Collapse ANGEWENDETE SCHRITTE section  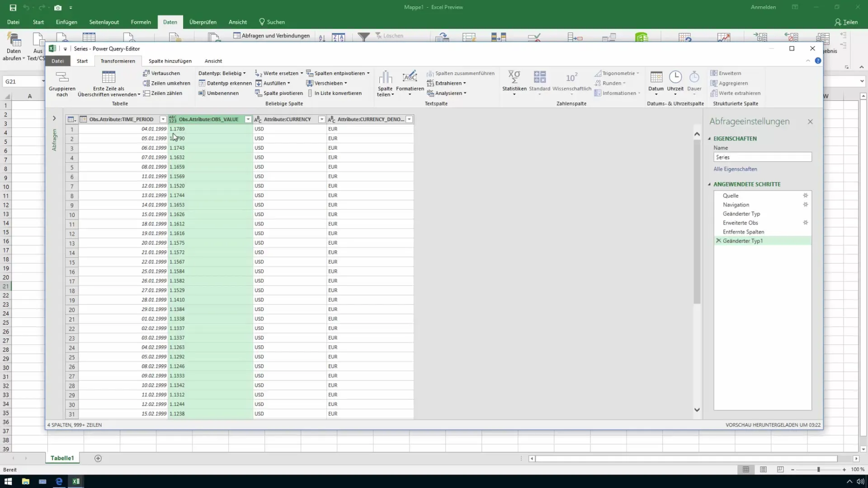[709, 184]
